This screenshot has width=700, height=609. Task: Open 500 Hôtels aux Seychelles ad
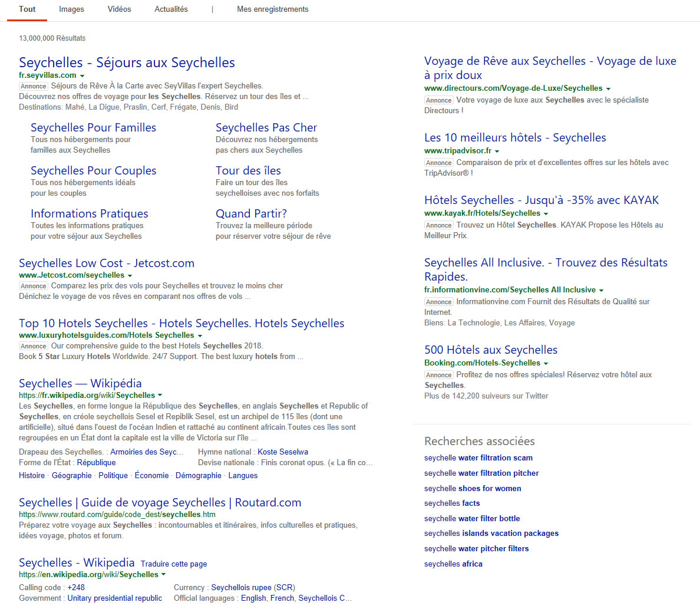click(491, 350)
